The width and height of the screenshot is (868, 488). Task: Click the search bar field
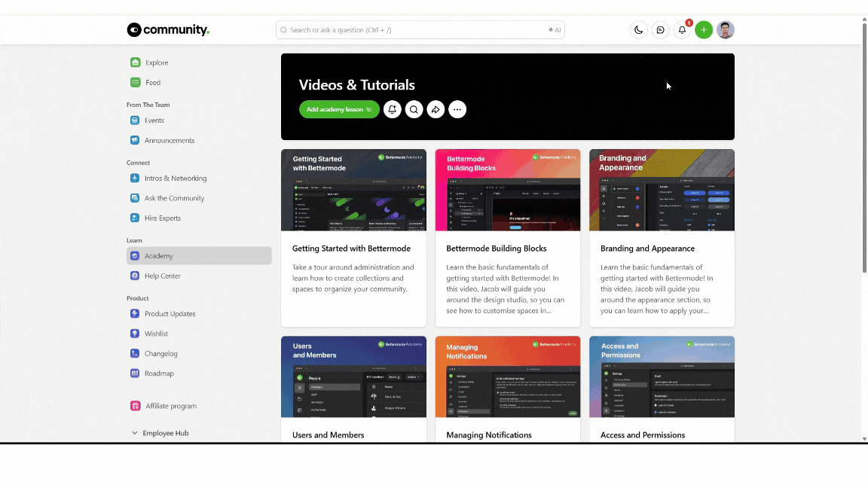(420, 30)
